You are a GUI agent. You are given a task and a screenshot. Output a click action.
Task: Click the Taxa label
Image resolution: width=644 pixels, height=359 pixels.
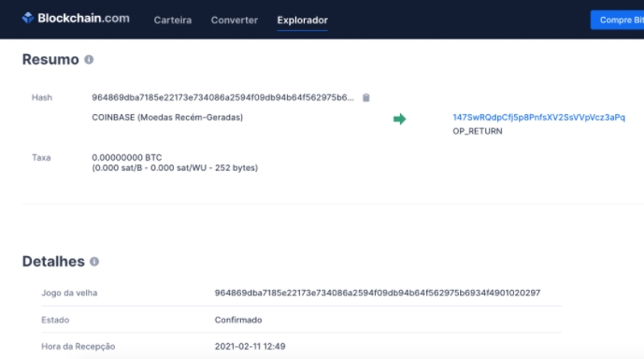[41, 158]
